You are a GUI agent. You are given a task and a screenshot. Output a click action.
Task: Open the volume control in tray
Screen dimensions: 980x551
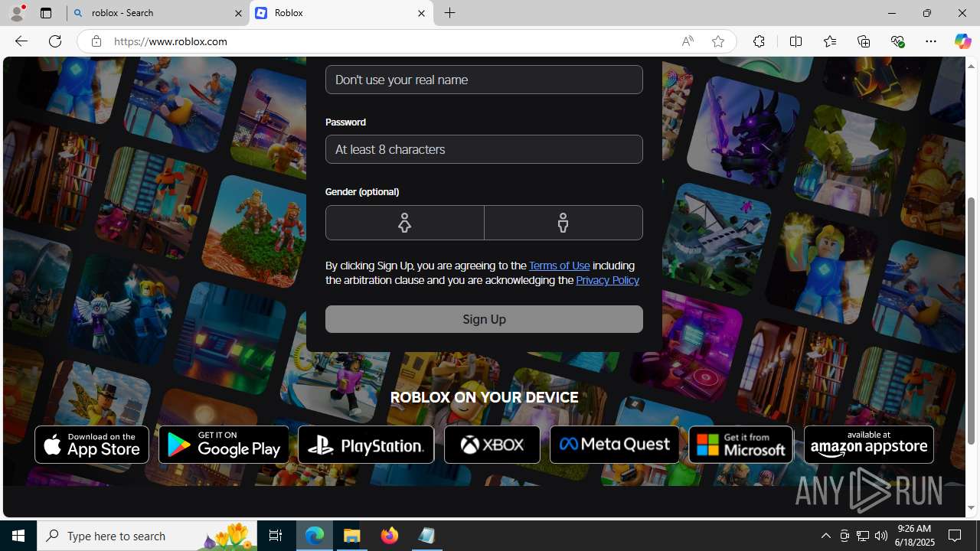point(881,536)
